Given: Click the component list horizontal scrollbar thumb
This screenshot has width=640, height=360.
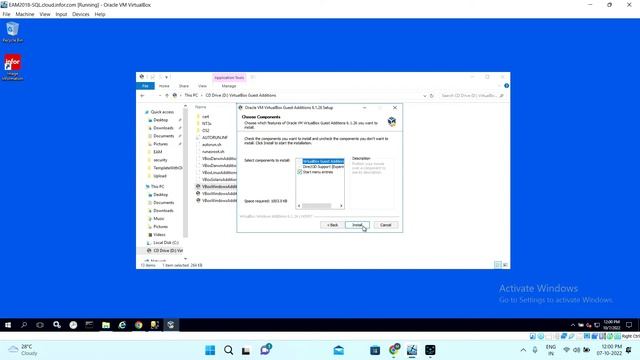Looking at the screenshot, I should click(x=316, y=206).
